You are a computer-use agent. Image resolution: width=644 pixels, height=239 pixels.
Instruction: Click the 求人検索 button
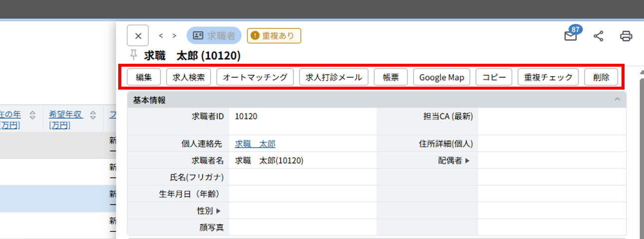(x=188, y=77)
